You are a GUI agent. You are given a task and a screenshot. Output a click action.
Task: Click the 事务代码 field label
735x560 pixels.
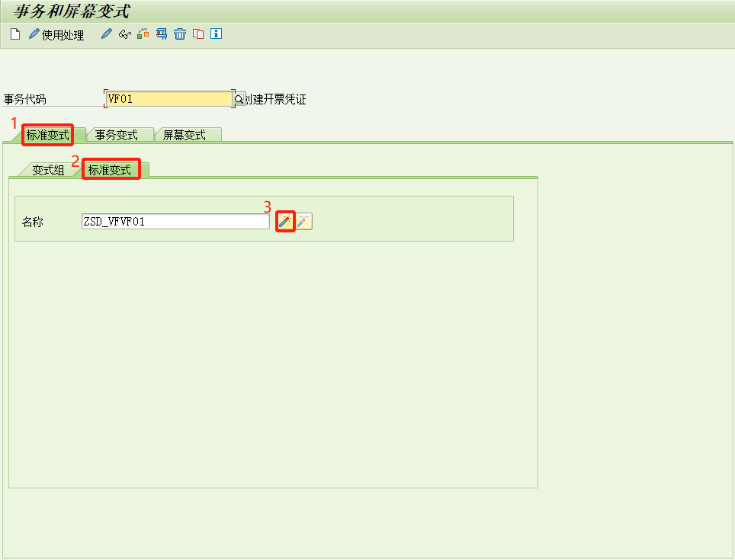point(25,99)
